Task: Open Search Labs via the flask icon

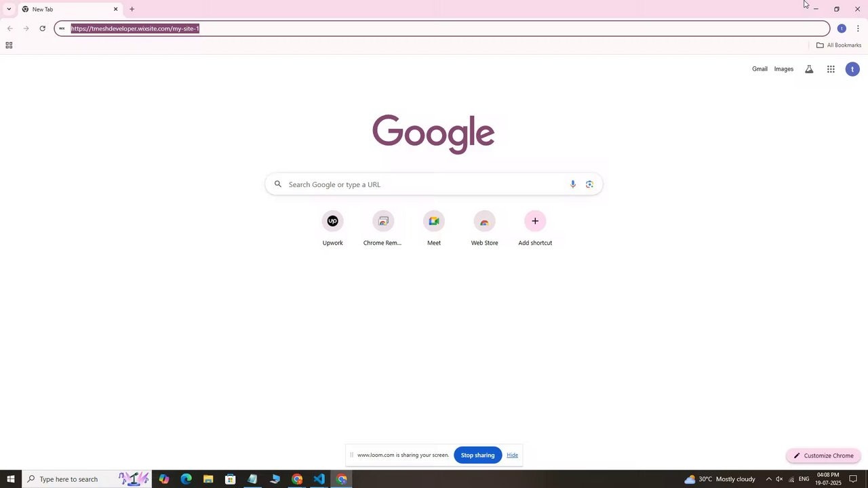Action: (808, 68)
